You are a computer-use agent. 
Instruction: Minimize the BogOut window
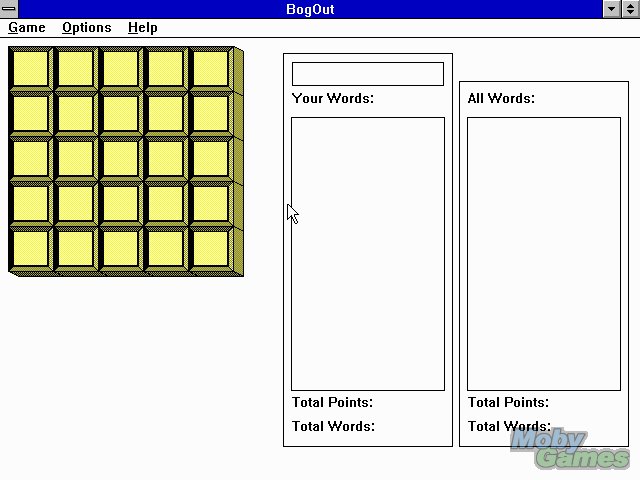612,9
